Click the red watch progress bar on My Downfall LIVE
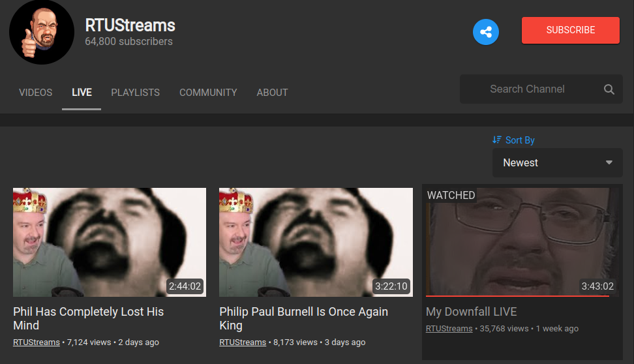Image resolution: width=634 pixels, height=364 pixels. [517, 296]
